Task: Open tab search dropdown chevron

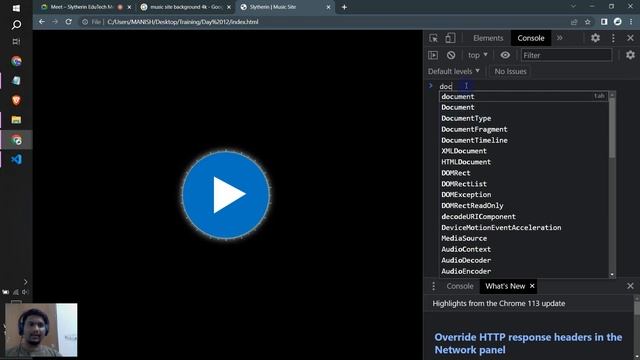Action: click(573, 7)
